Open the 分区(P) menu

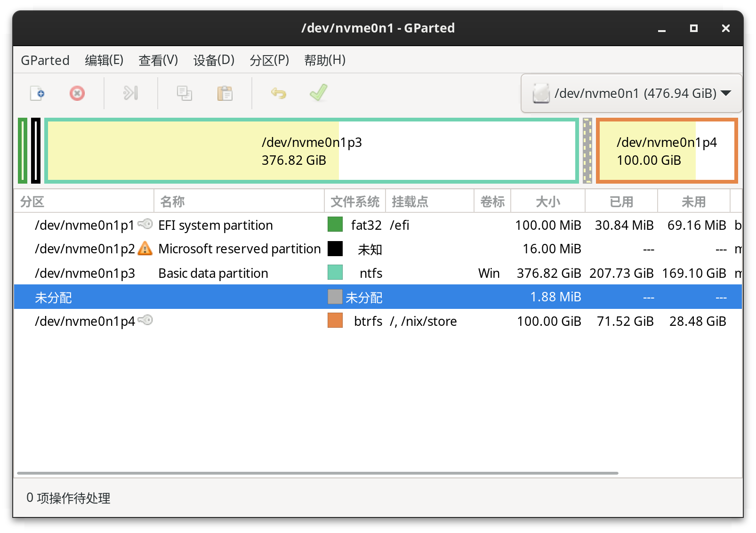coord(269,60)
